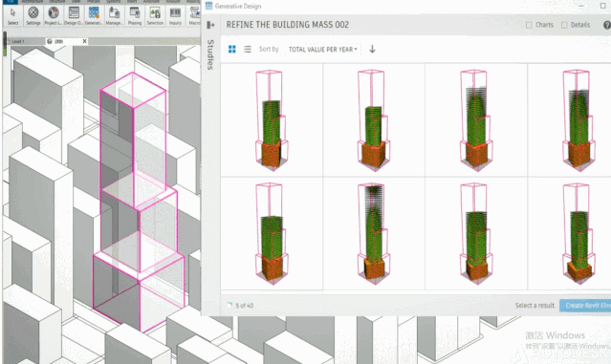The height and width of the screenshot is (364, 611).
Task: Open the Macros tool in the ribbon
Action: pos(194,16)
